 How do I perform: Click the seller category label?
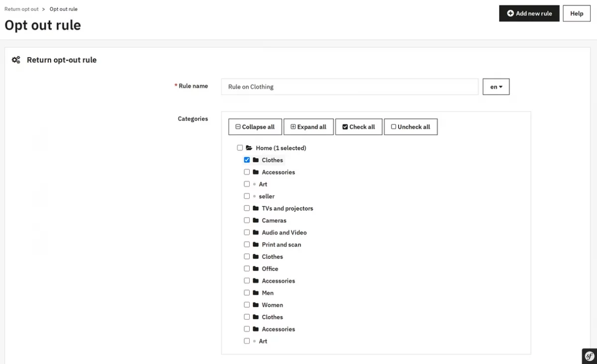pyautogui.click(x=267, y=196)
